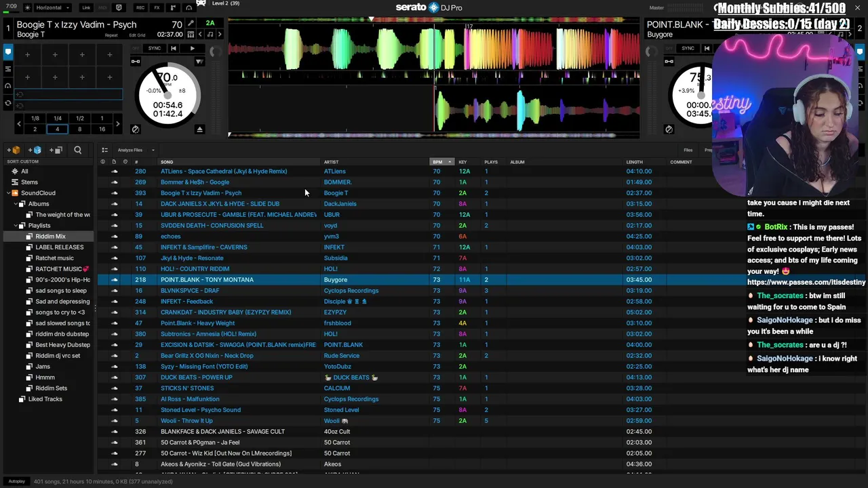Select deck 1 hot cue pads tab

tap(8, 52)
